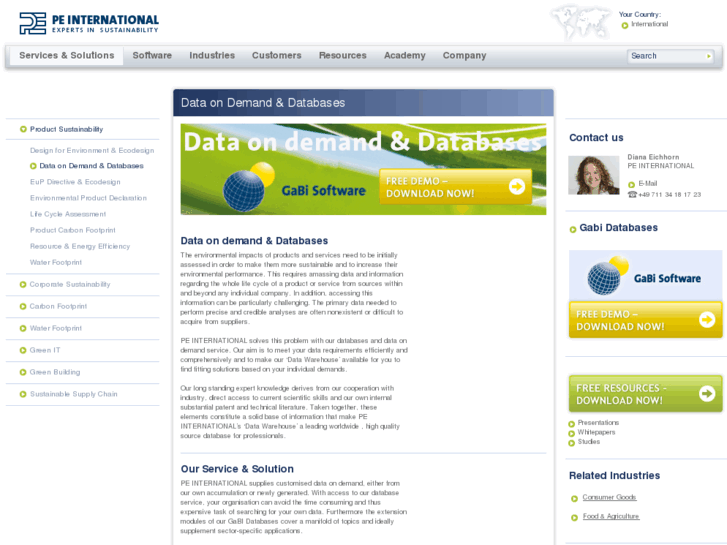Click yellow Free Demo button in sidebar
727x545 pixels.
pos(645,320)
